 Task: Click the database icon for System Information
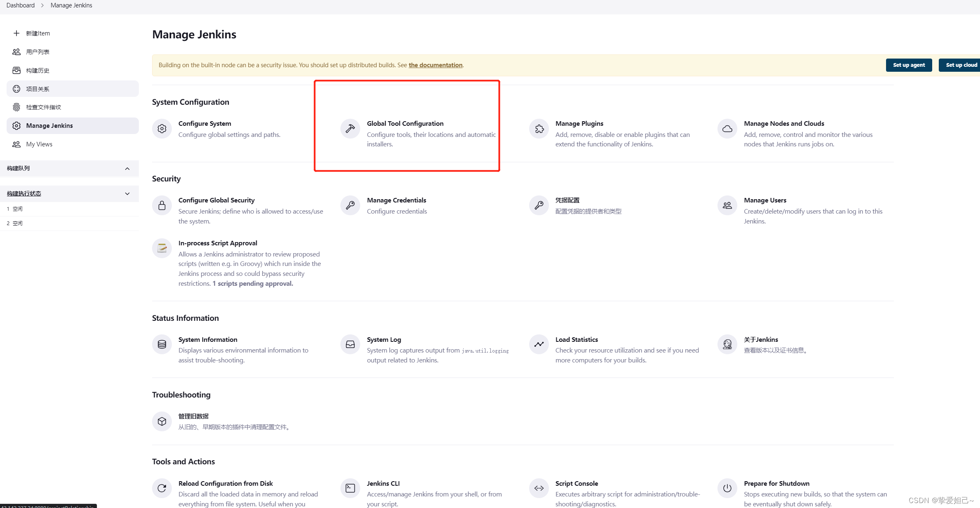[162, 344]
